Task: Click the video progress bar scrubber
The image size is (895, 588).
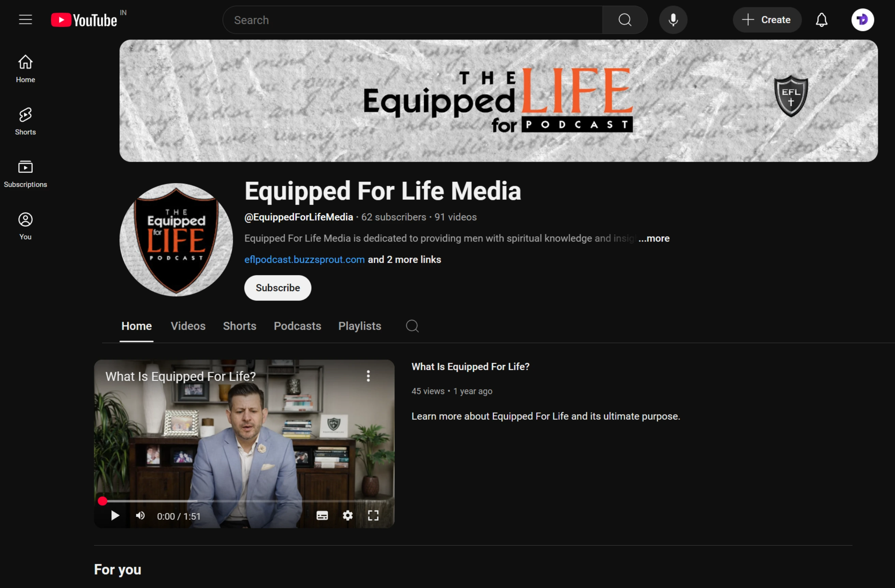Action: [x=102, y=501]
